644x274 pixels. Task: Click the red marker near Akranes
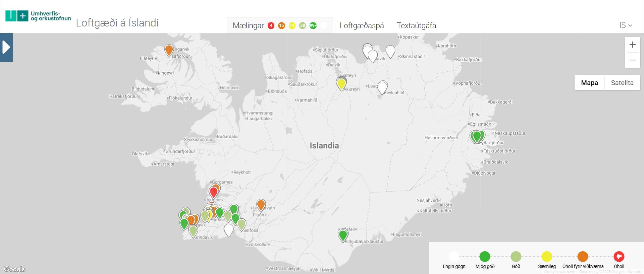(213, 192)
